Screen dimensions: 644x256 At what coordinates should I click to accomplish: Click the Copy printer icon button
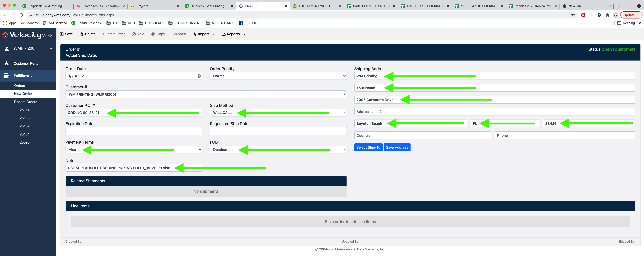coord(153,34)
